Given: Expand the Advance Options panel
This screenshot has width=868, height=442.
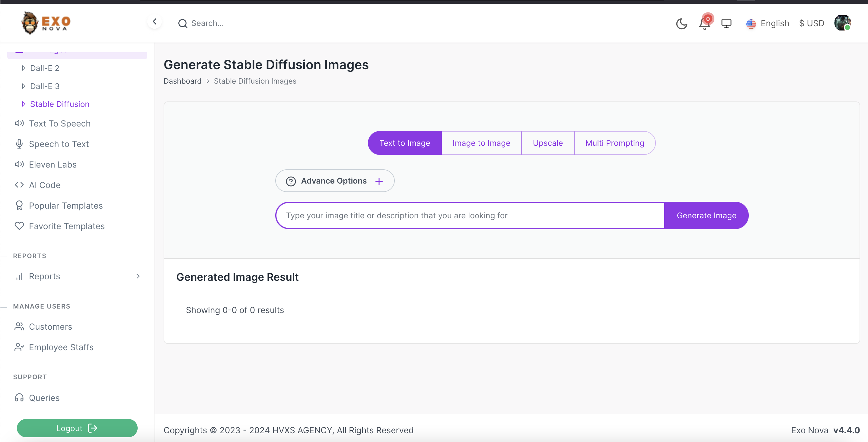Looking at the screenshot, I should click(335, 181).
